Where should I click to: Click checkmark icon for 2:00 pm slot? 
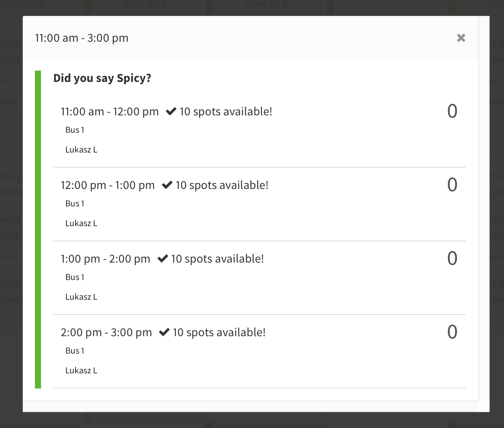[164, 332]
